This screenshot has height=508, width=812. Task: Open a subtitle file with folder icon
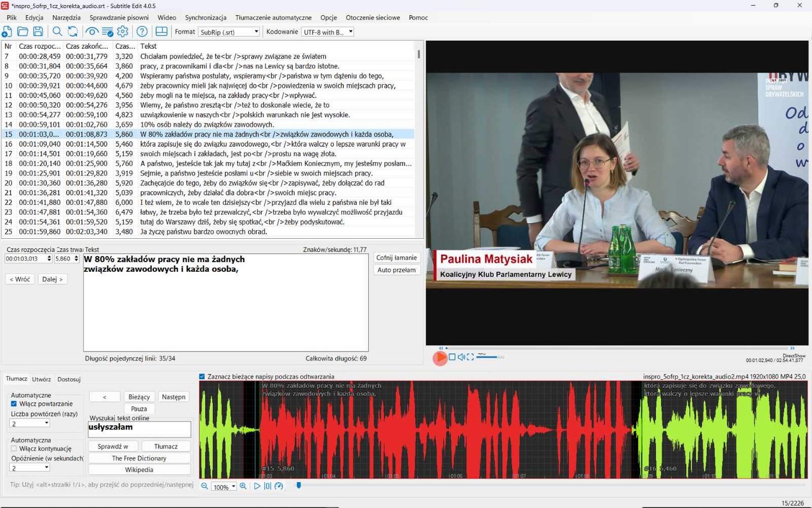22,31
